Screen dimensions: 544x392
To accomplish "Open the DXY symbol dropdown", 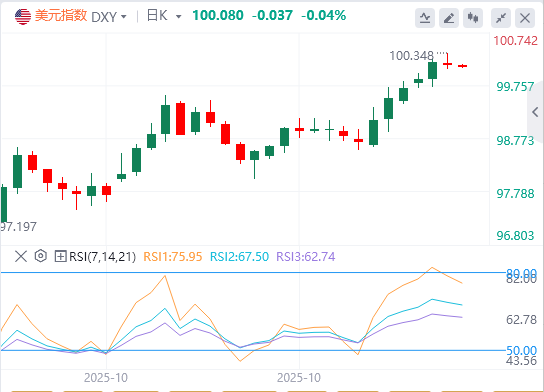I will pyautogui.click(x=124, y=17).
